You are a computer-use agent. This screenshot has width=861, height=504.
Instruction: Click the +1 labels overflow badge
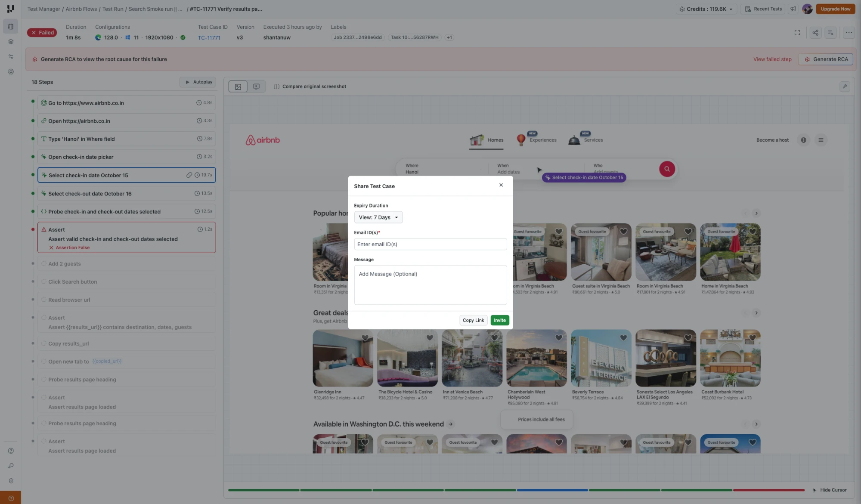point(449,37)
